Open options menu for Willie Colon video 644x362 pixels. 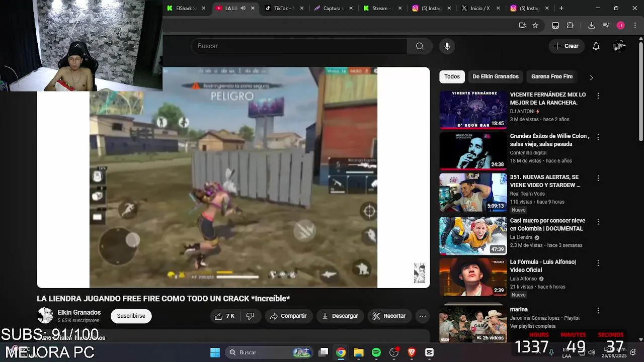point(598,137)
